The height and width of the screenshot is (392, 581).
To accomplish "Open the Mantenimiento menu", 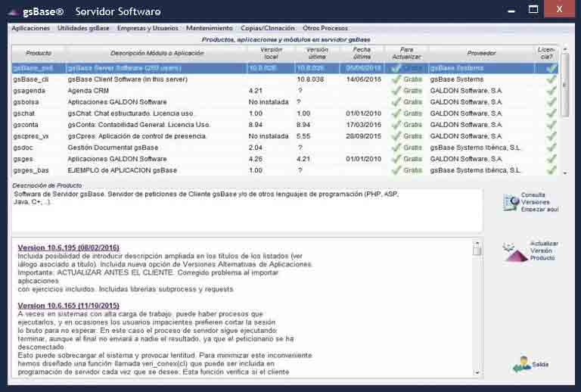I will 210,28.
